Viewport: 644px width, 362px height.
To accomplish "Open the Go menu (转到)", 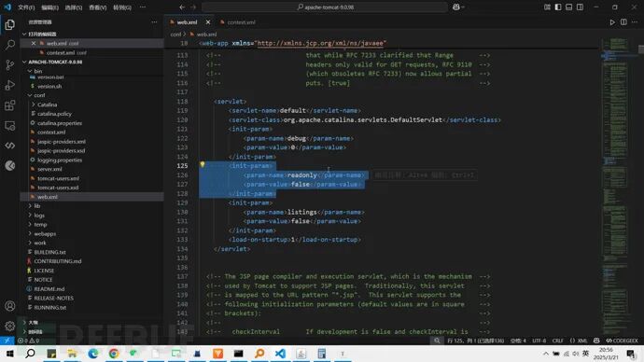I will pyautogui.click(x=122, y=7).
